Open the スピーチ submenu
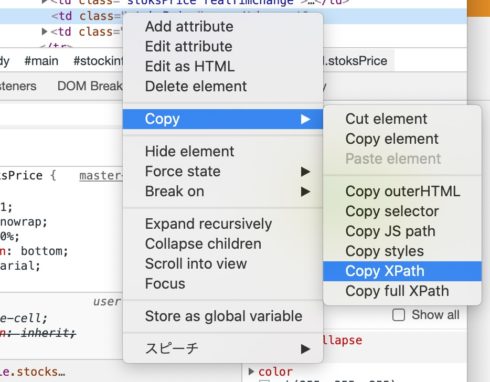 [223, 349]
